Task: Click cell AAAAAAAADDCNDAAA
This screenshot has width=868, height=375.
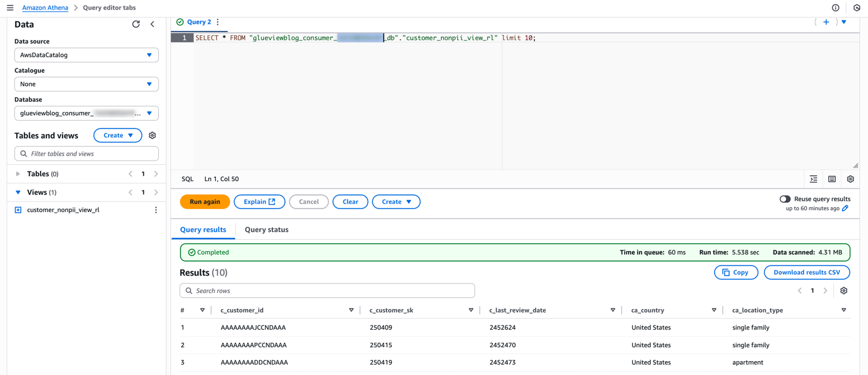Action: 254,363
